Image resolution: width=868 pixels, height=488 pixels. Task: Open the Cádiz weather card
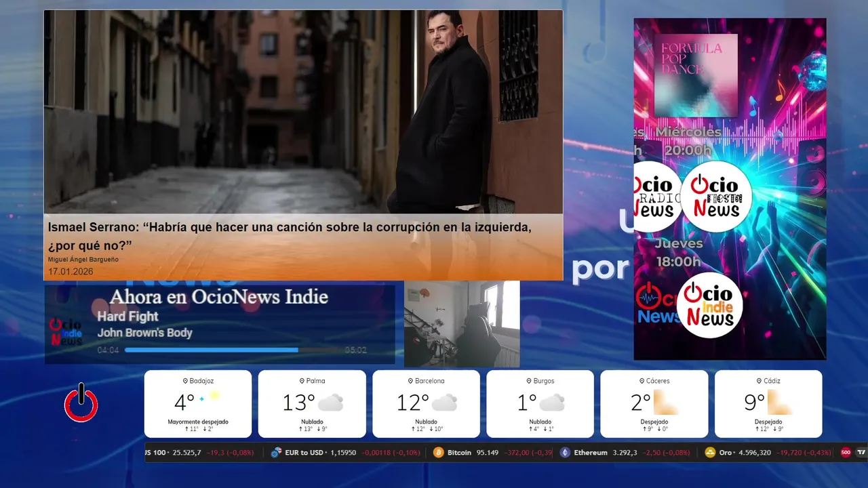768,404
